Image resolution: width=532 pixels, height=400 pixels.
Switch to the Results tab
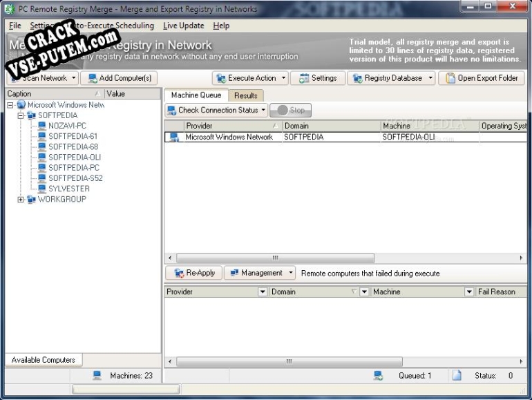coord(246,95)
